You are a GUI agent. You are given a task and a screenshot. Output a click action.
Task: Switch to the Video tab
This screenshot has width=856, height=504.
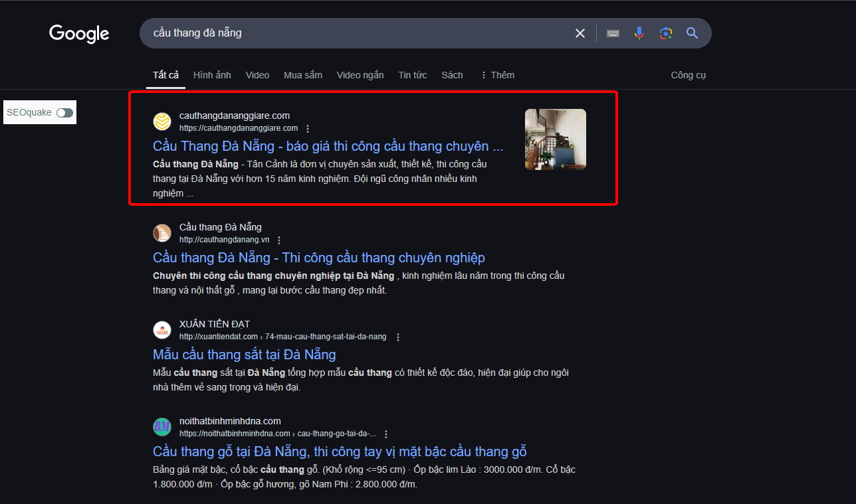[x=257, y=75]
